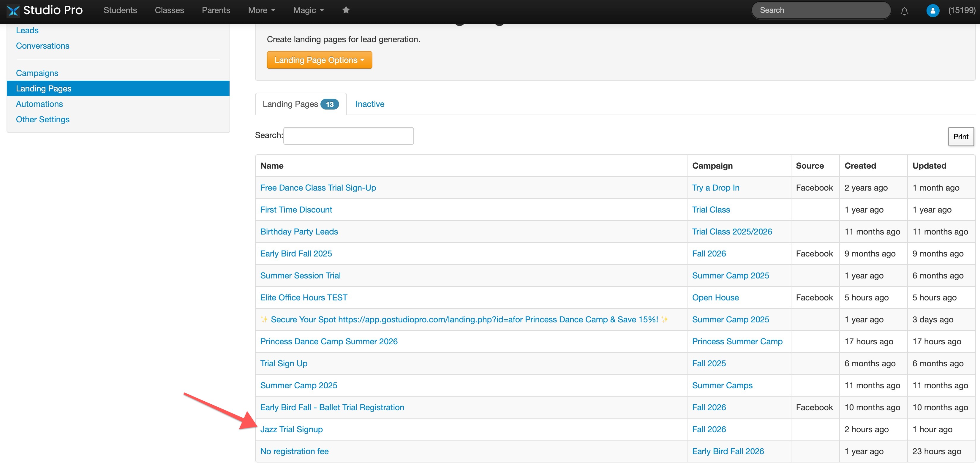Go to Other Settings in sidebar
The width and height of the screenshot is (980, 472).
(42, 119)
